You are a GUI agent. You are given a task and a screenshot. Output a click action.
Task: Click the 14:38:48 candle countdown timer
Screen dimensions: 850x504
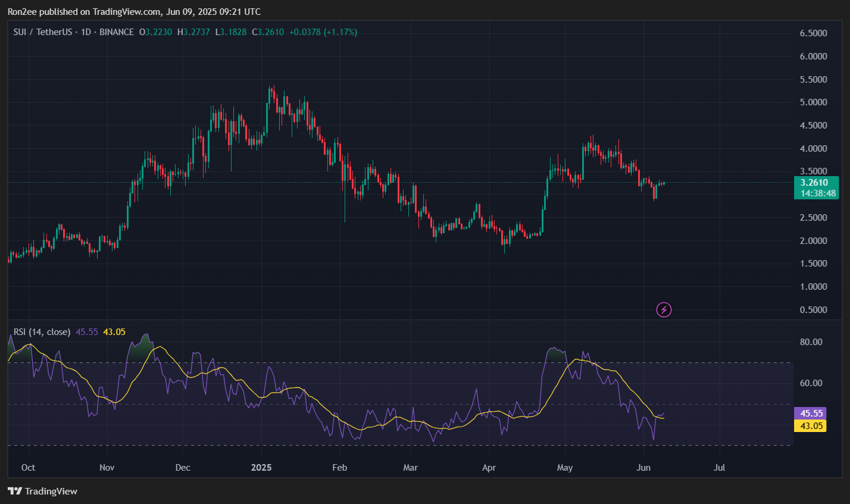[818, 193]
